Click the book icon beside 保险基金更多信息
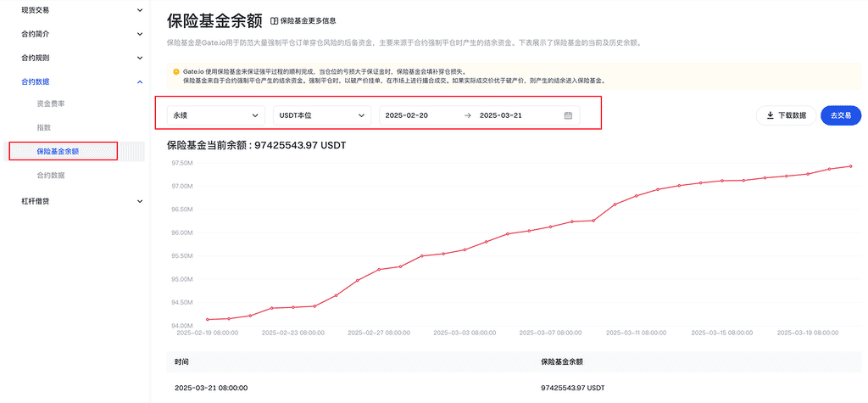Screen dimensions: 868x403 pos(274,20)
